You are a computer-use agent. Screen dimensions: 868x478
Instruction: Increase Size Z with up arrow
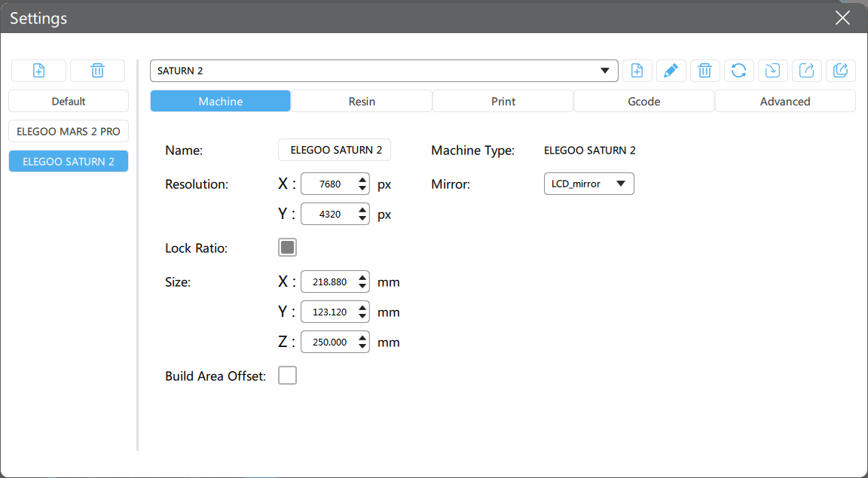362,337
